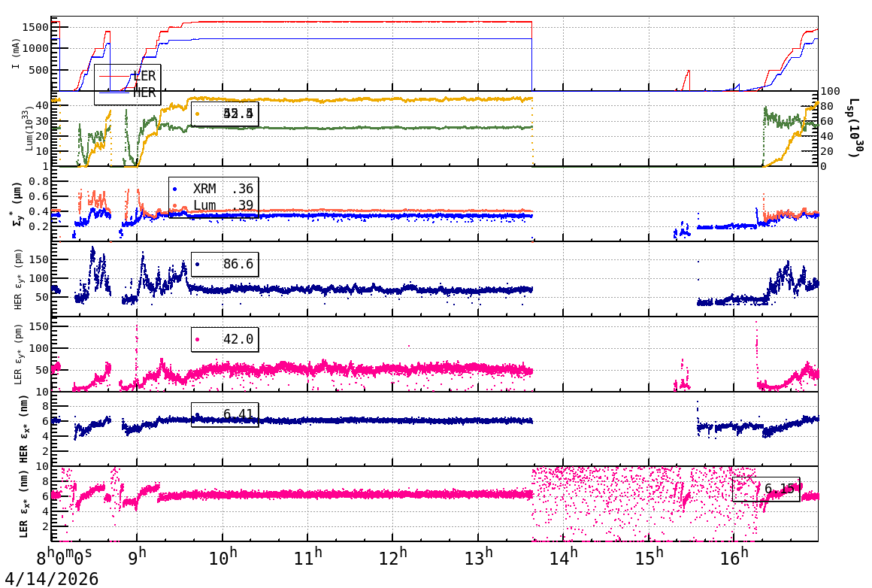Click the 12h time axis tick label

tap(392, 557)
